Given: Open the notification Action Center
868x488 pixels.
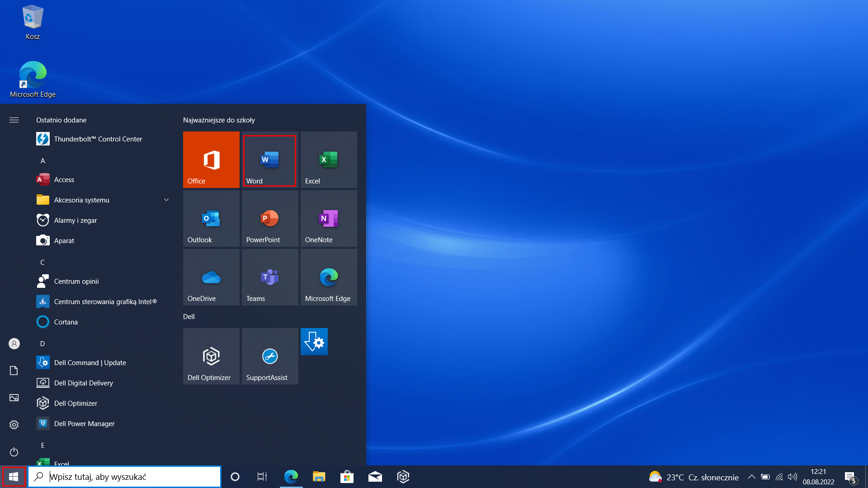Looking at the screenshot, I should 850,477.
